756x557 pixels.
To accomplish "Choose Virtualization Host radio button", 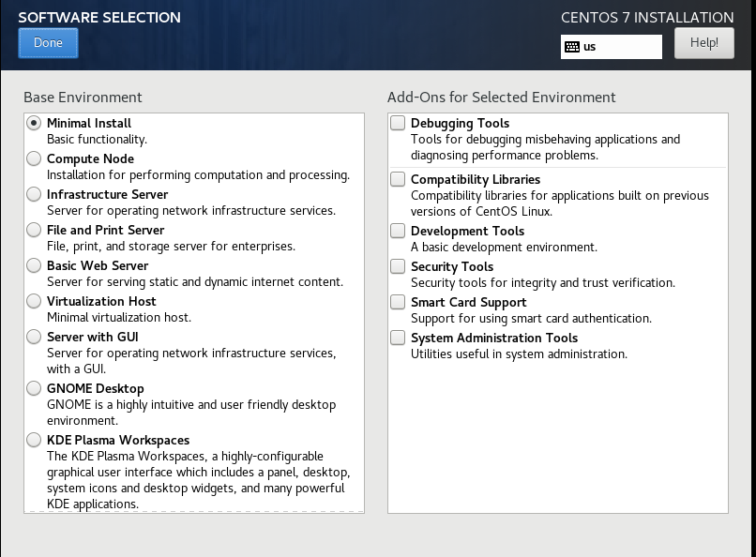I will [35, 301].
